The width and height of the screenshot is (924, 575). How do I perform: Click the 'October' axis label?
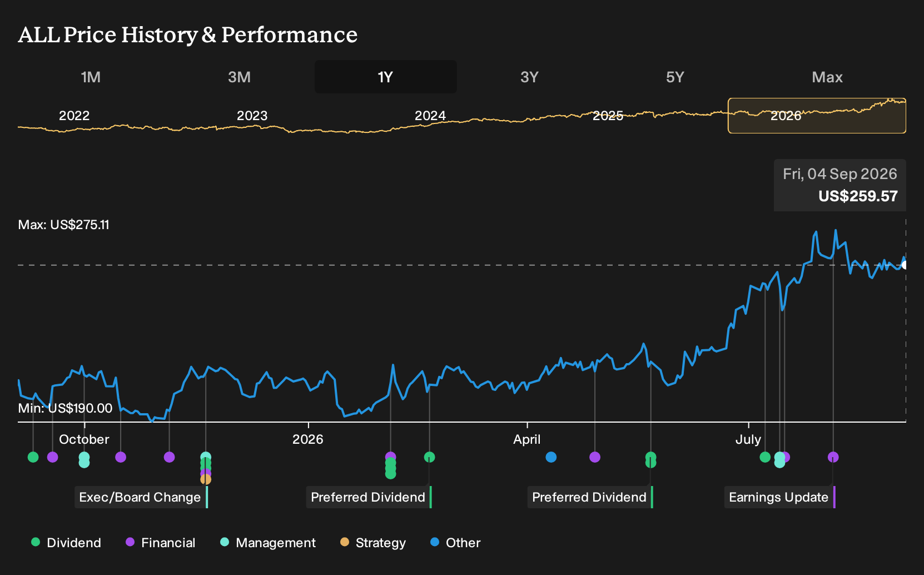84,439
